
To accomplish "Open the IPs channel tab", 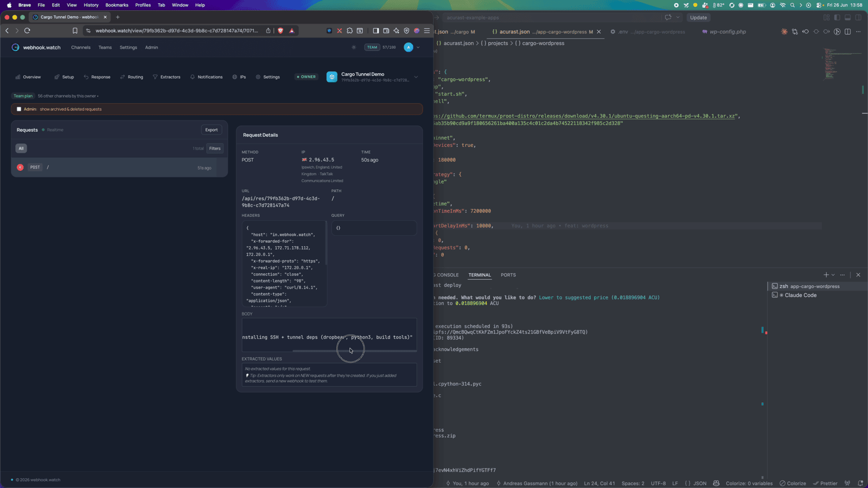I will 239,77.
